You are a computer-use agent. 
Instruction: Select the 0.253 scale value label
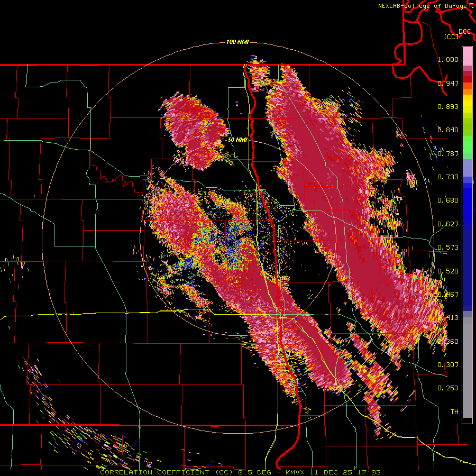[448, 388]
